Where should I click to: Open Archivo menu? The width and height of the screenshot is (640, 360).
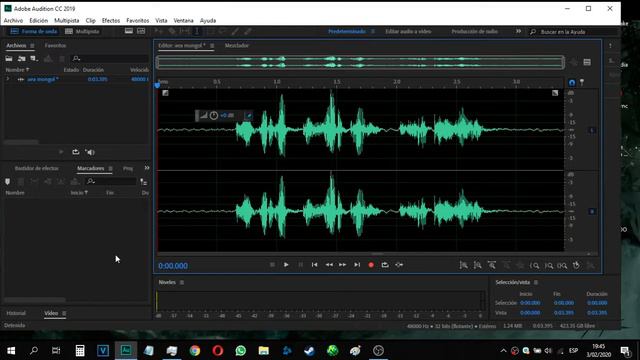[x=13, y=20]
